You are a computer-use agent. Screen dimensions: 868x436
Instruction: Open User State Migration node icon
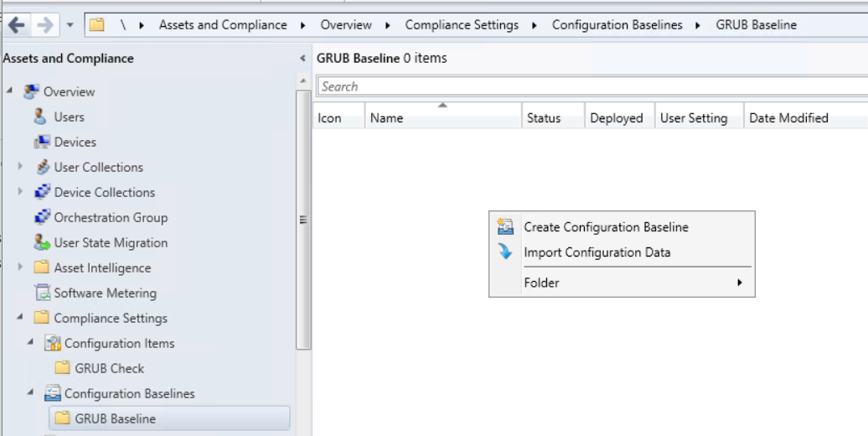click(x=42, y=243)
